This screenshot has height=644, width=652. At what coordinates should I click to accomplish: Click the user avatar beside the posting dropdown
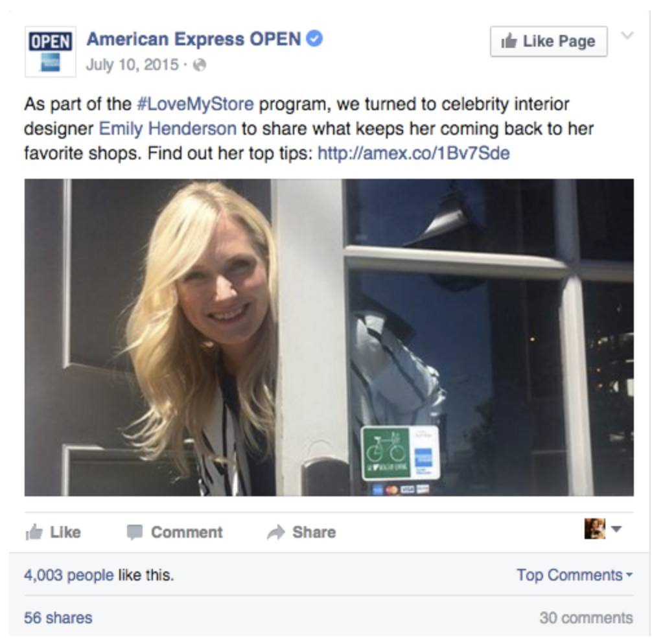click(x=594, y=529)
